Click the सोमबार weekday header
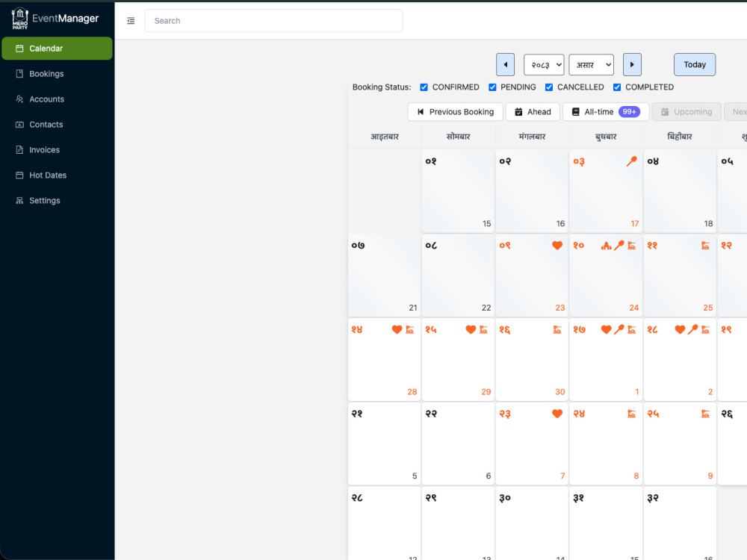This screenshot has width=747, height=560. click(x=459, y=137)
